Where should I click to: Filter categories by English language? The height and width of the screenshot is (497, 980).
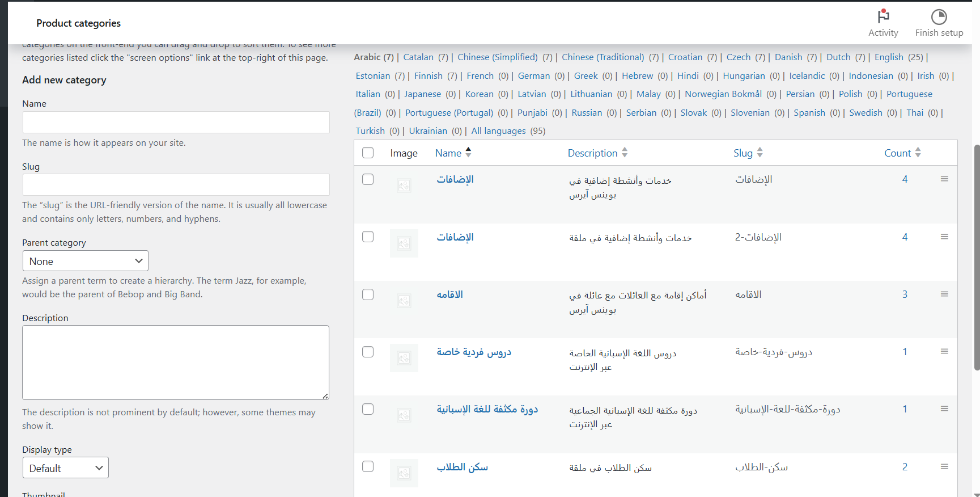pos(888,57)
